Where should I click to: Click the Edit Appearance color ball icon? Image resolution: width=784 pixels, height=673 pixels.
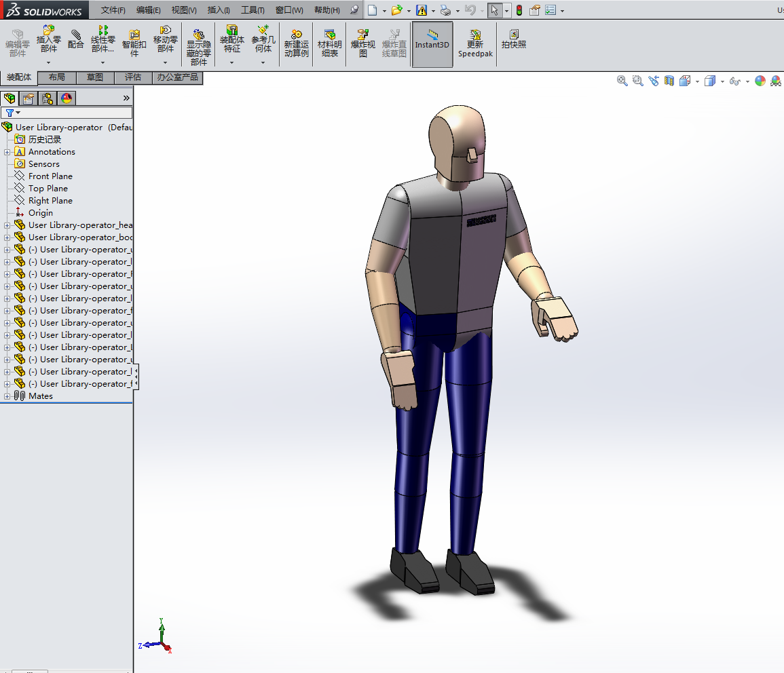click(x=760, y=81)
